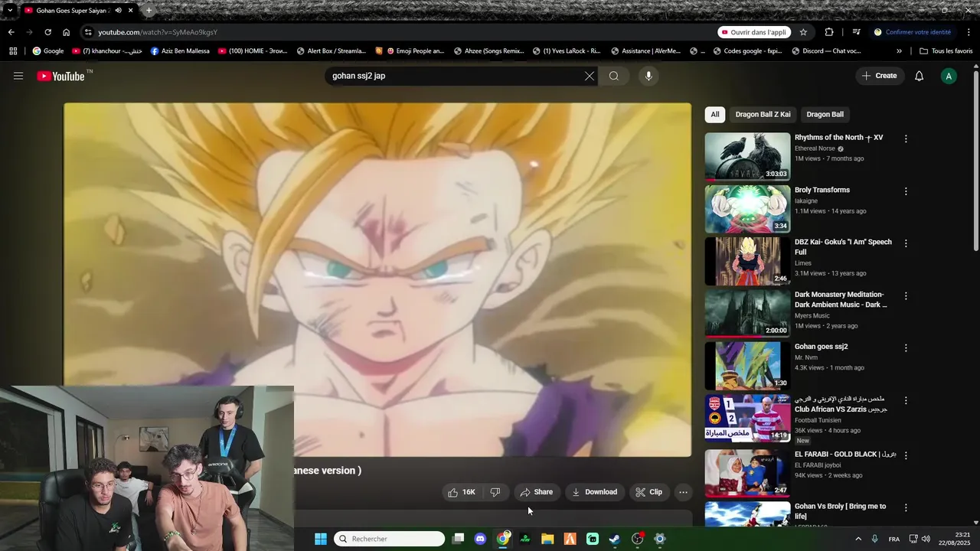This screenshot has width=980, height=551.
Task: Open the Ethereal Norse channel name
Action: (815, 148)
